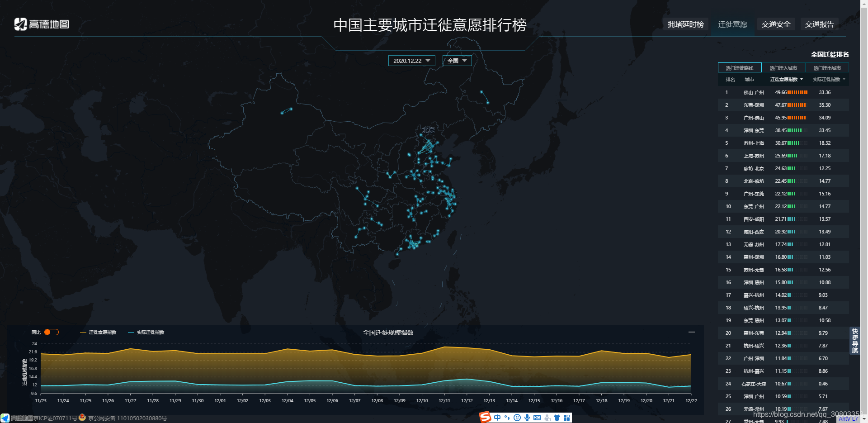Viewport: 868px width, 423px height.
Task: Open the 快捷导航 quick navigation side button
Action: [854, 341]
